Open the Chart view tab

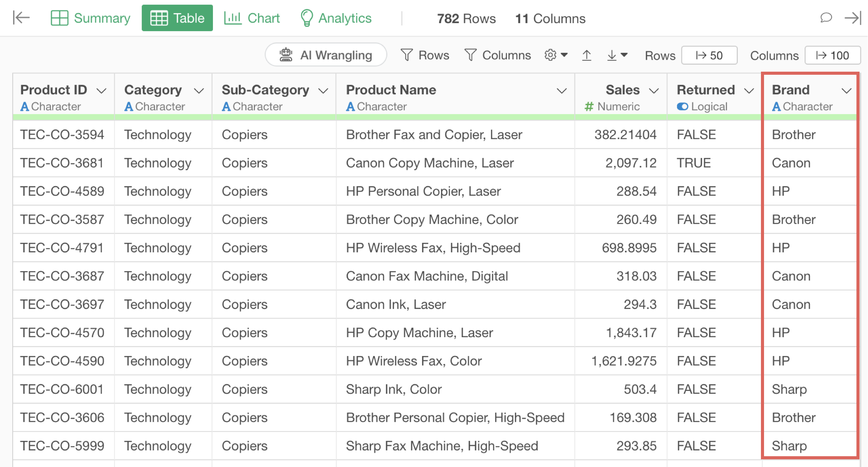pos(252,18)
